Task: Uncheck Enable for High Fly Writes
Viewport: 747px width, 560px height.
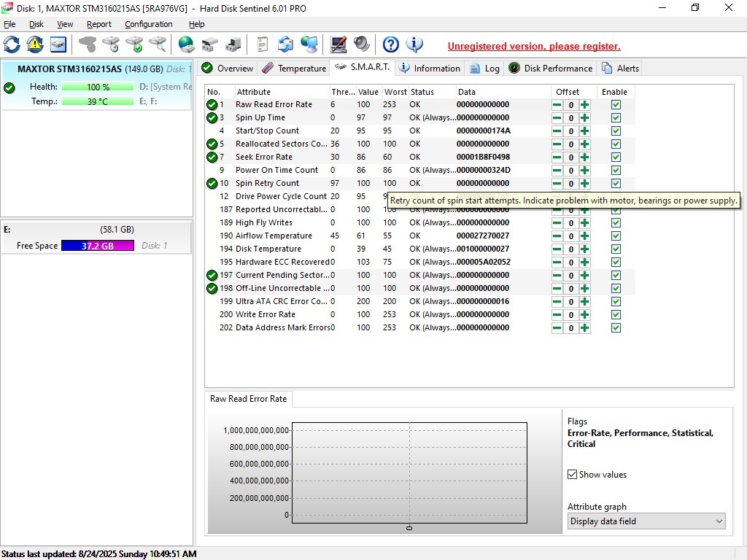Action: (x=616, y=223)
